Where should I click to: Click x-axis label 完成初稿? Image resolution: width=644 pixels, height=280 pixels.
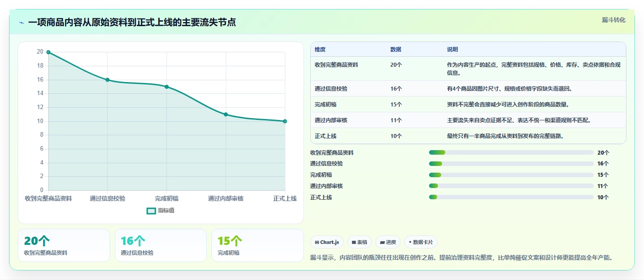pyautogui.click(x=167, y=198)
